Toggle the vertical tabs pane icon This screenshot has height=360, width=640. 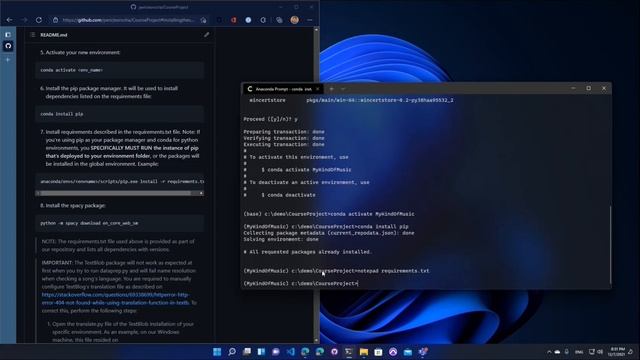point(8,35)
